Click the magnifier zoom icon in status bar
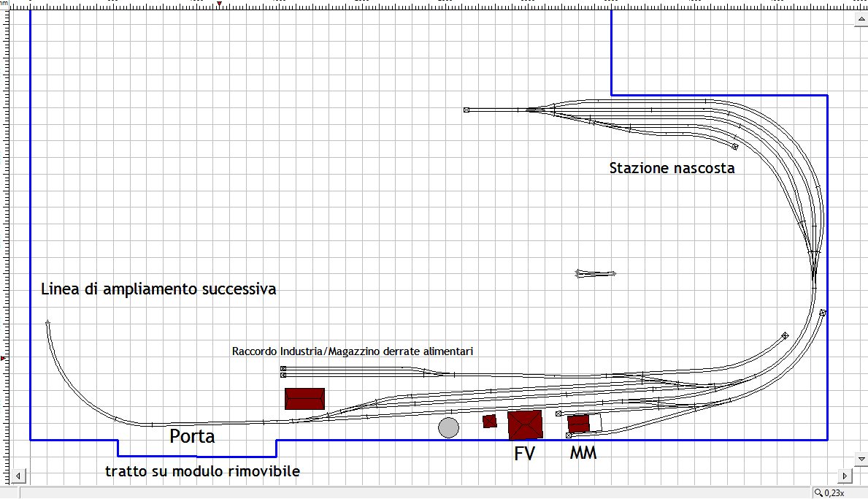This screenshot has width=868, height=499. click(x=819, y=493)
